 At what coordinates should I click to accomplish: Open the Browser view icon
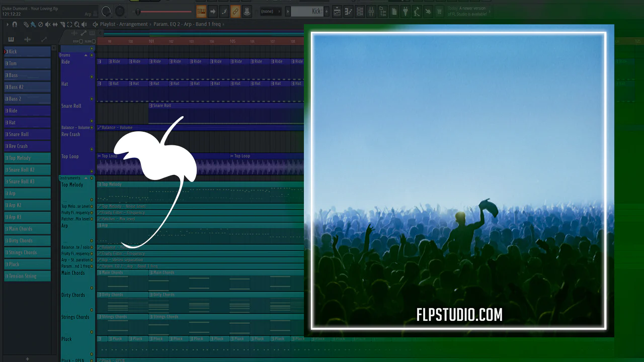[382, 11]
